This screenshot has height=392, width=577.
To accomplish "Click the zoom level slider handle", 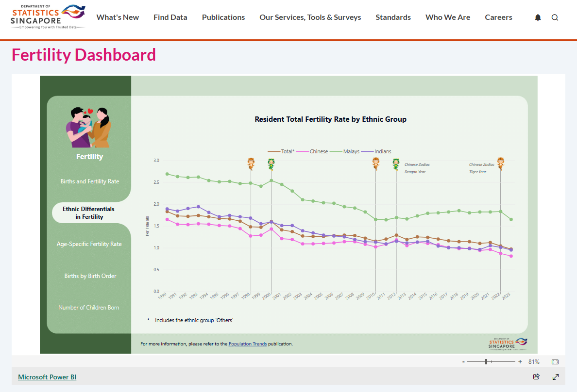I will (x=486, y=361).
